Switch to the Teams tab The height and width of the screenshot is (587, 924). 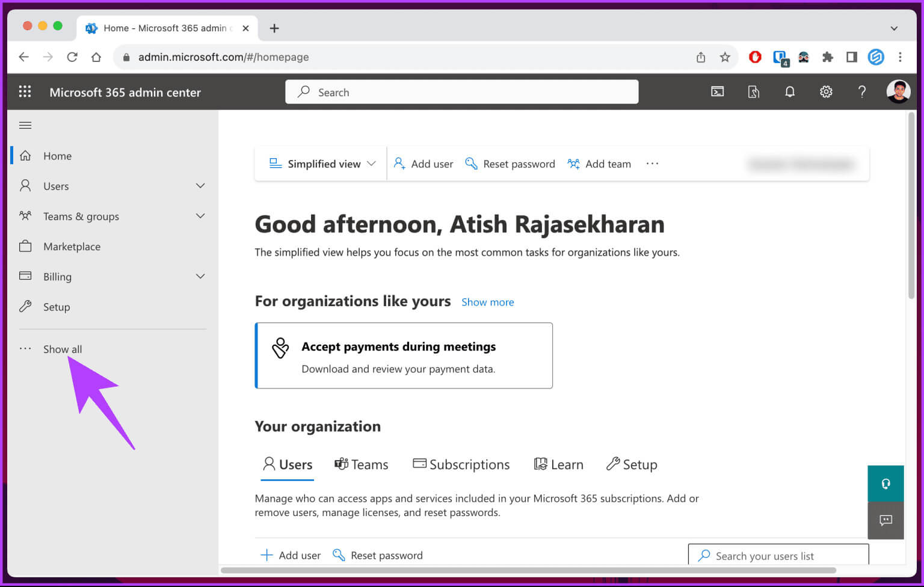[362, 464]
